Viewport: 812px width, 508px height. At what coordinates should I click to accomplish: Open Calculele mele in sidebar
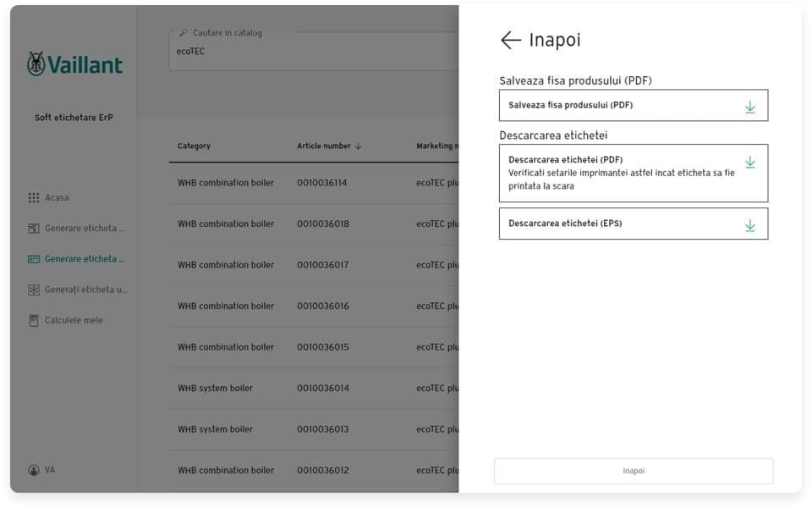74,321
